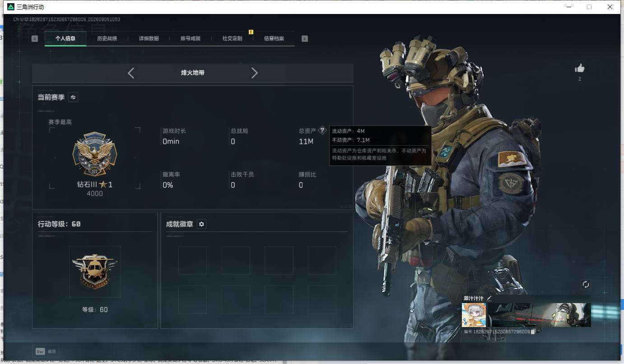
Task: Go to the next game mode with right arrow
Action: click(255, 73)
